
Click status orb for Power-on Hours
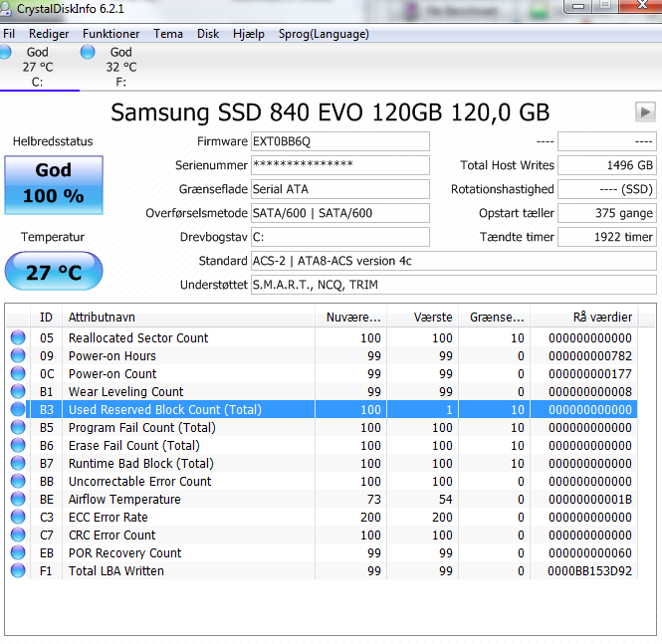point(18,355)
